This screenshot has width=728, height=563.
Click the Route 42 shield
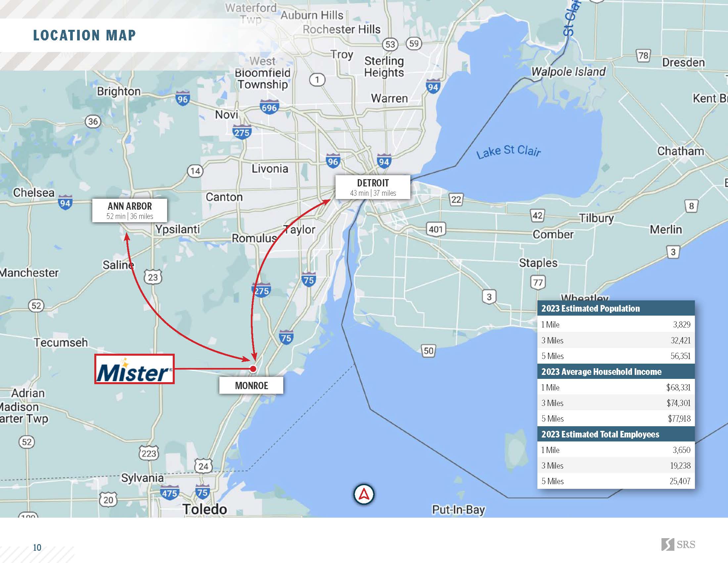537,216
